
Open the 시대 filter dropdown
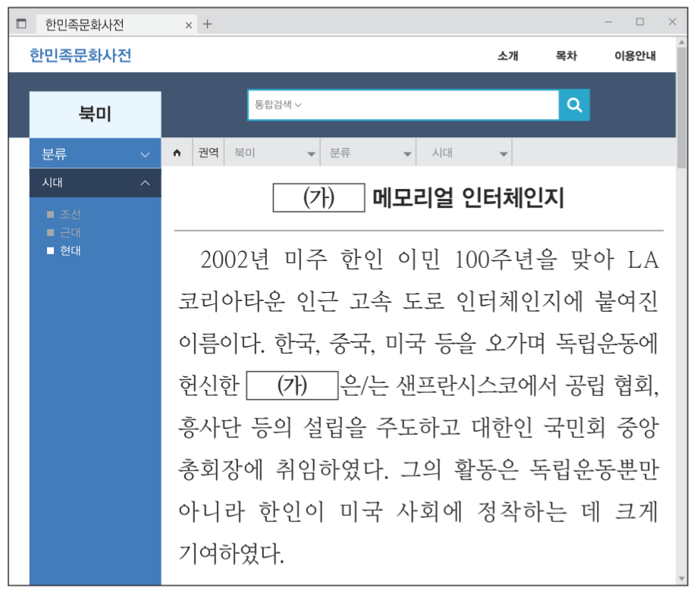[464, 152]
